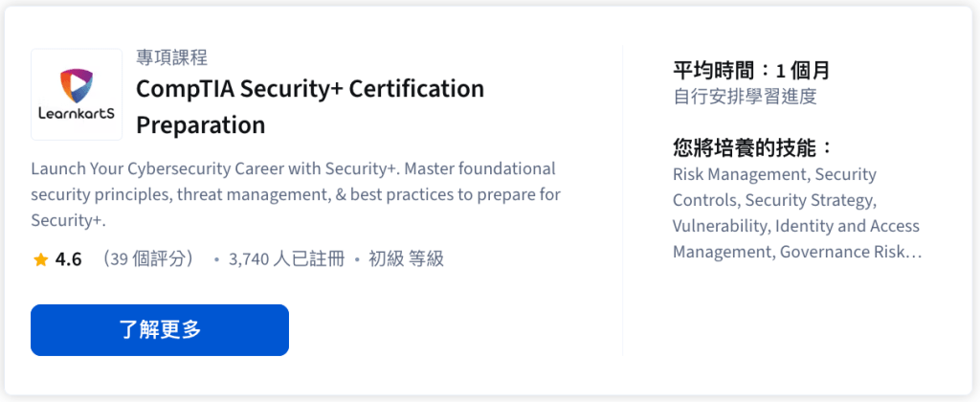Viewport: 980px width, 402px height.
Task: Click the 您將培養的技能 heading
Action: click(753, 148)
